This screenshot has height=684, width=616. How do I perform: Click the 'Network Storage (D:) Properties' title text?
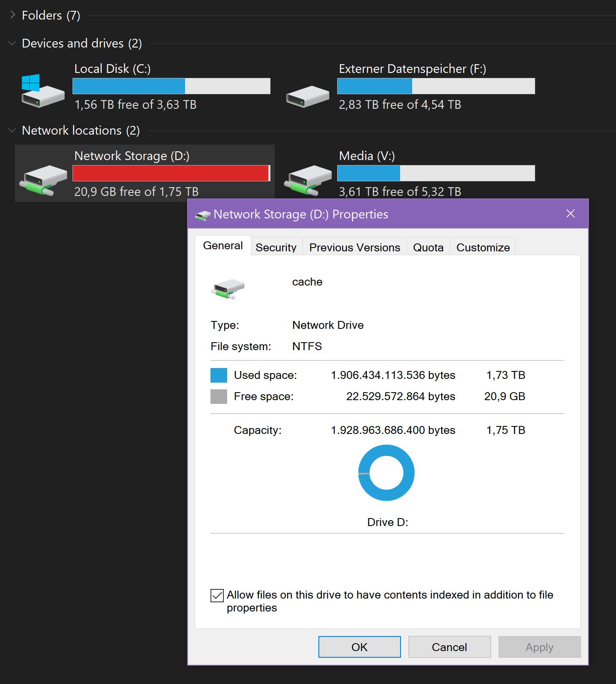point(301,214)
